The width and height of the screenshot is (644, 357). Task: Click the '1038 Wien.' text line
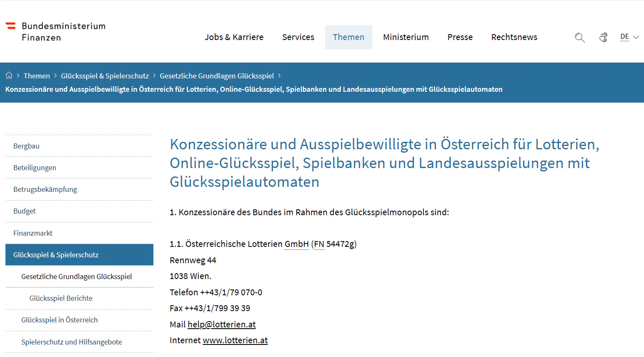tap(190, 276)
